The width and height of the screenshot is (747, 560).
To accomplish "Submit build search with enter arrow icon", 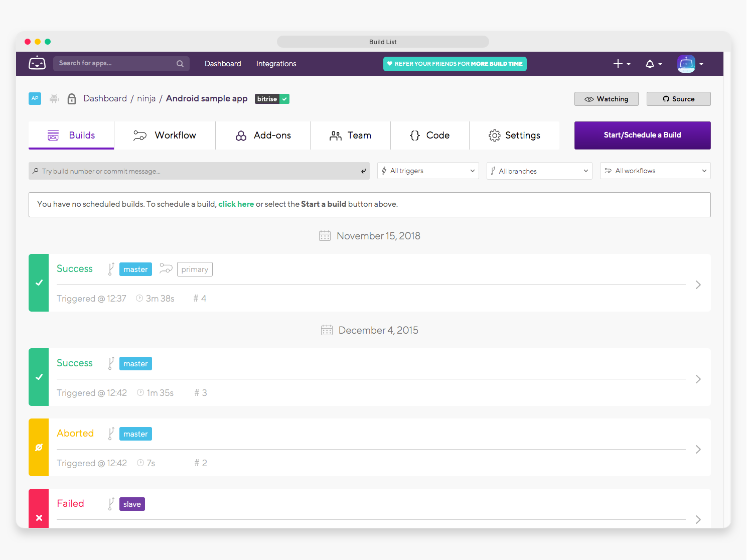I will pos(363,171).
